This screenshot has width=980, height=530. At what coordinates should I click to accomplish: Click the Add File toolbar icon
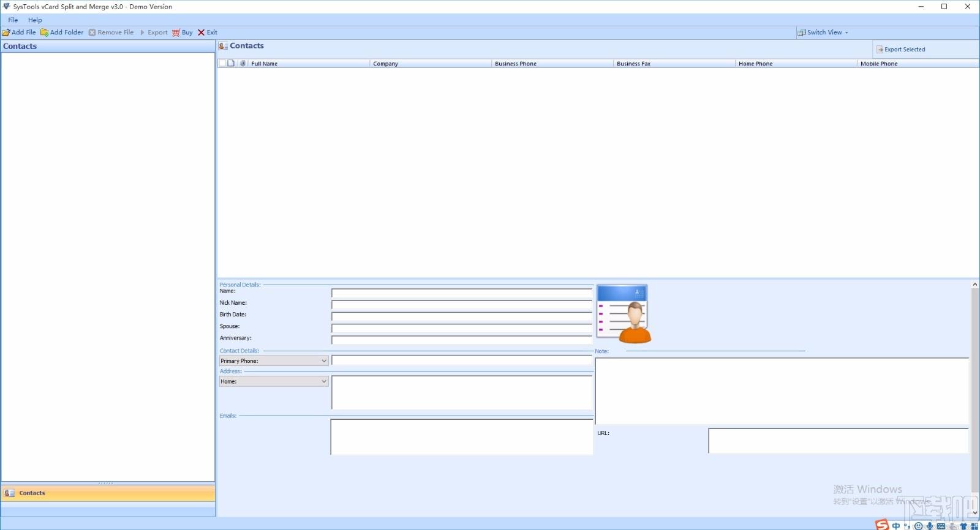coord(6,32)
